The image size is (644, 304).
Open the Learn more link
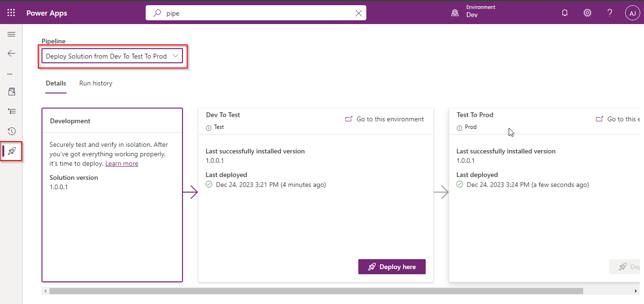coord(122,163)
